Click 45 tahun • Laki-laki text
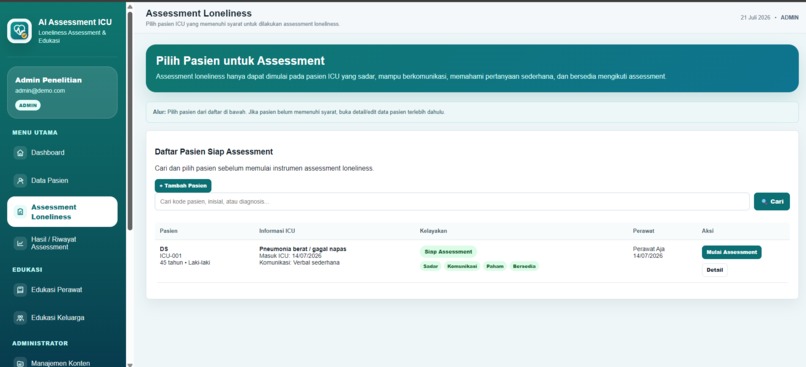Image resolution: width=806 pixels, height=367 pixels. (x=185, y=262)
